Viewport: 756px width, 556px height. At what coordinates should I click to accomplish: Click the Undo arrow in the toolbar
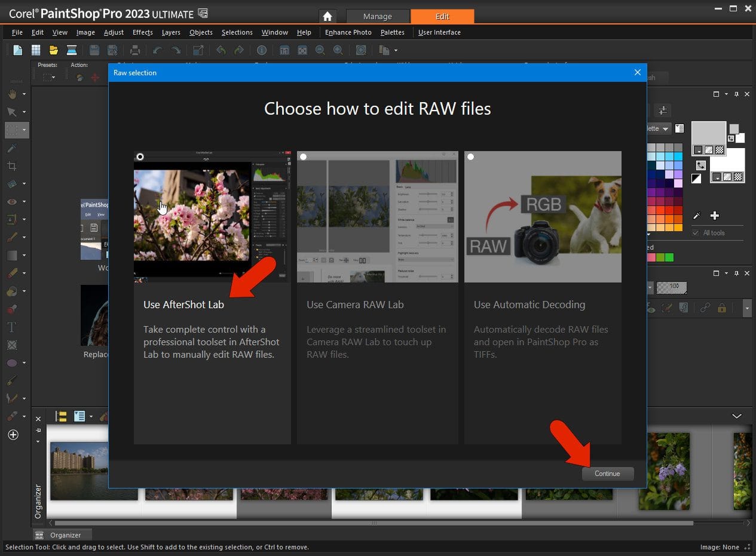coord(157,50)
